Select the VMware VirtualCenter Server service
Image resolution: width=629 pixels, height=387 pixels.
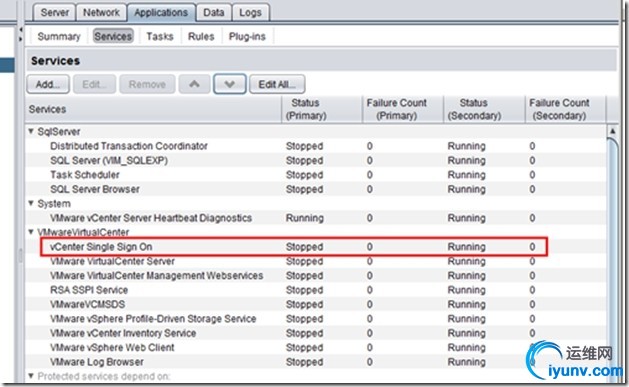point(112,261)
